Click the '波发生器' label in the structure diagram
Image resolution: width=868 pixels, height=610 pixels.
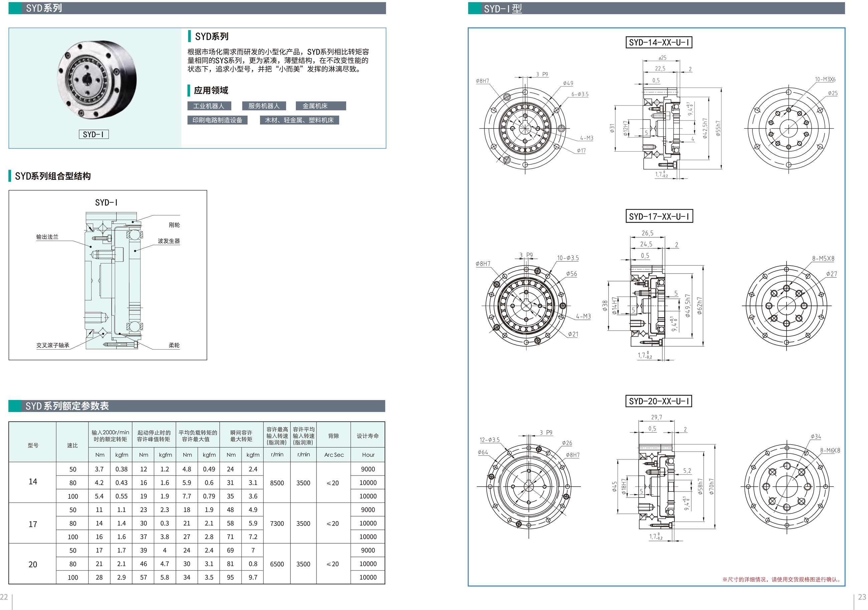[x=169, y=241]
